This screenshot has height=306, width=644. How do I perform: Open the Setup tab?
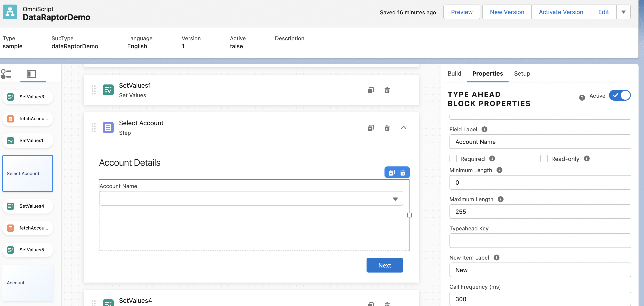522,74
